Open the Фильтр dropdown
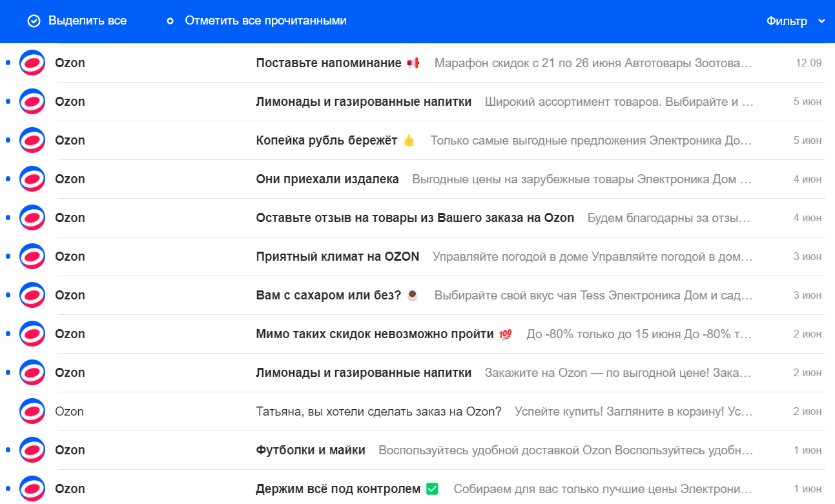 click(x=796, y=21)
